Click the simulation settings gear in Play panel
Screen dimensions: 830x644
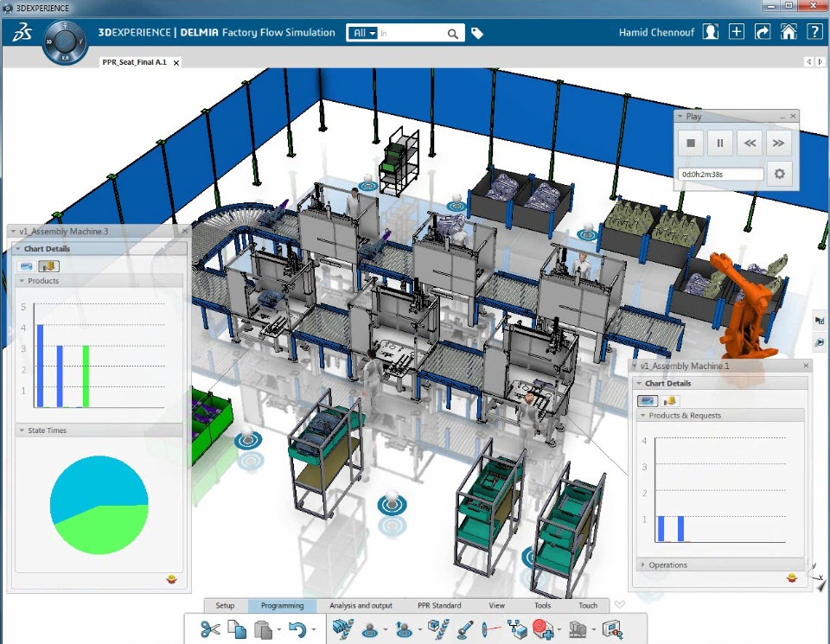coord(779,174)
